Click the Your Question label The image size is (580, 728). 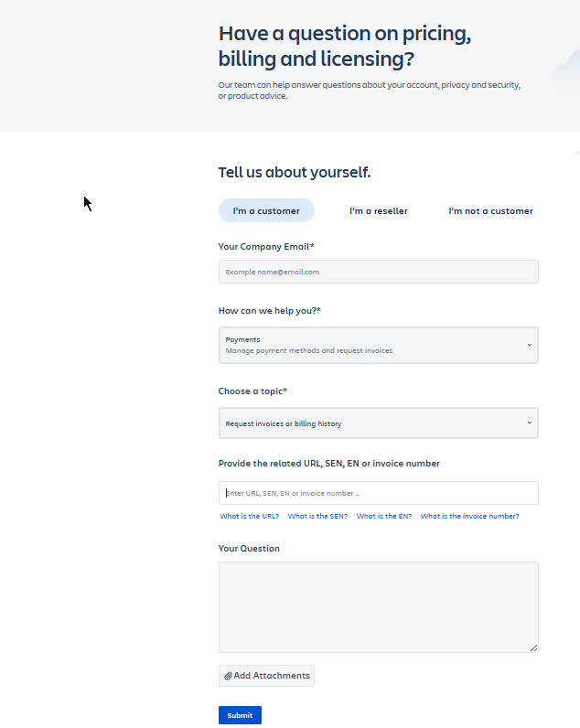click(x=249, y=549)
